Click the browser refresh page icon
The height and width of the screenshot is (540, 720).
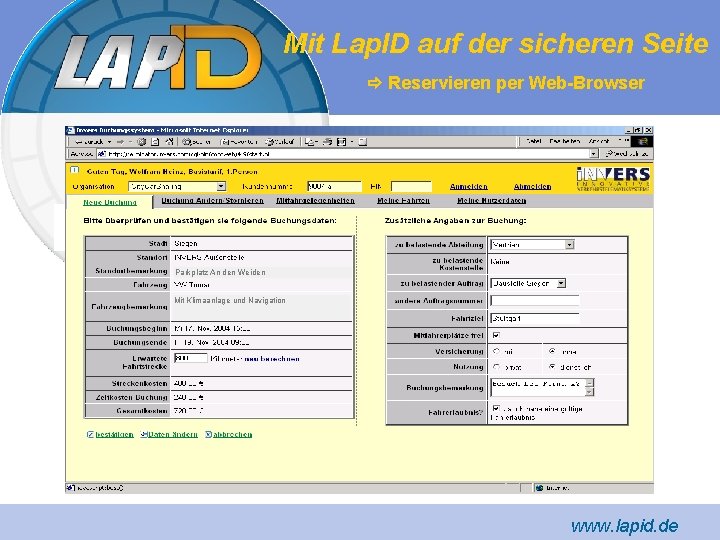(155, 142)
